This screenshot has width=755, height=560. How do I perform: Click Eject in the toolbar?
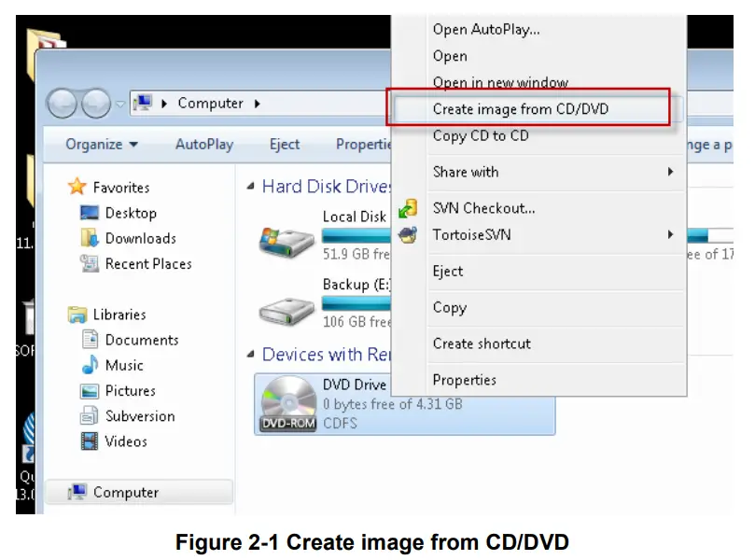[x=285, y=144]
